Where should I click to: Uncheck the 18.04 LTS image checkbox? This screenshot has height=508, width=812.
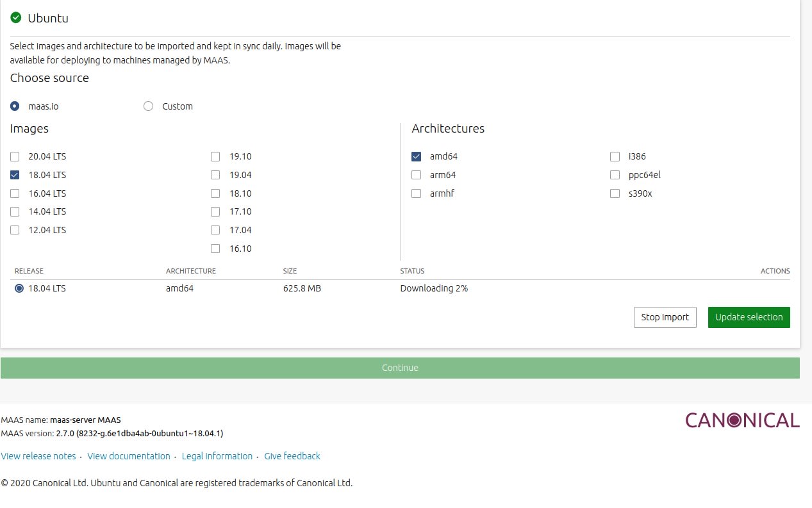tap(15, 175)
